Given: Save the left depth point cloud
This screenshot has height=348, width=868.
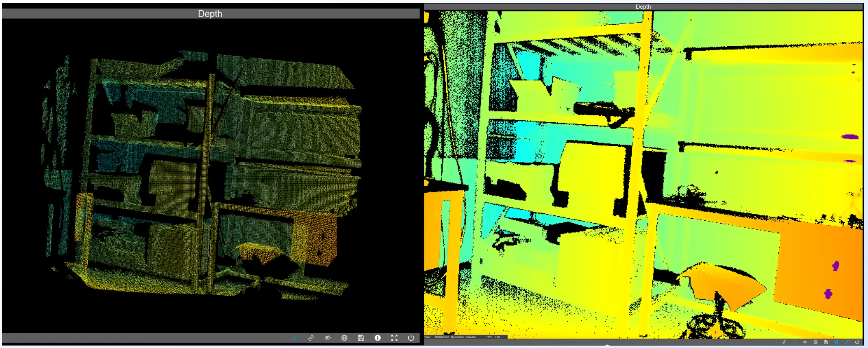Looking at the screenshot, I should 361,338.
